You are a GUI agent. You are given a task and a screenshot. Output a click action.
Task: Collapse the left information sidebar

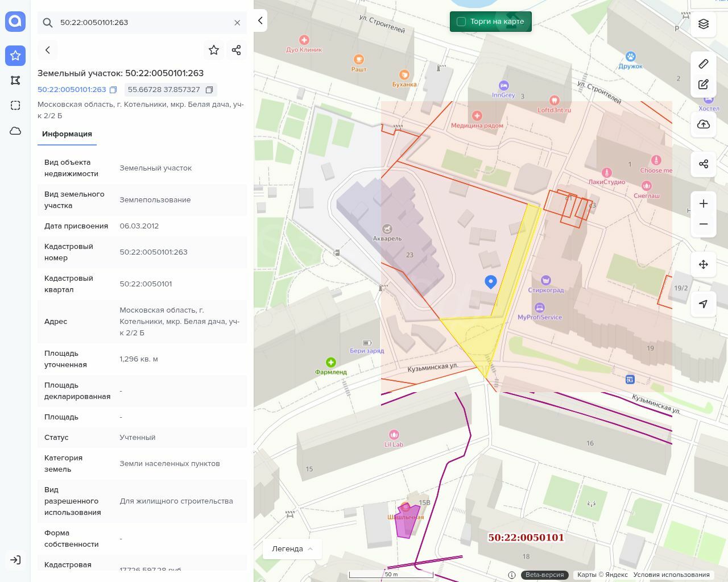260,20
